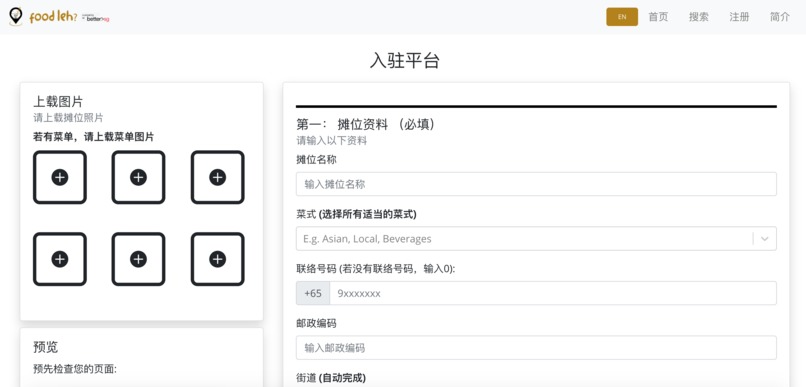
Task: Click the 入驻平台 page heading
Action: click(x=405, y=61)
